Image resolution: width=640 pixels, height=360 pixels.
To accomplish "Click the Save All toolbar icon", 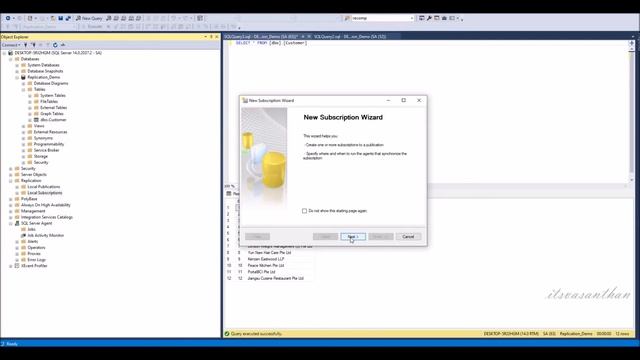I will [68, 18].
